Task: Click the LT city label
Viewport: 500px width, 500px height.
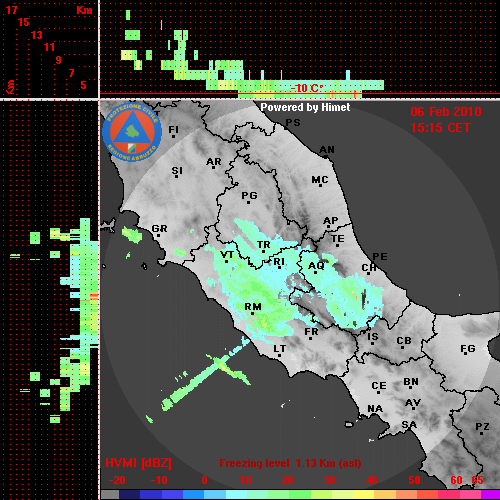Action: (280, 349)
